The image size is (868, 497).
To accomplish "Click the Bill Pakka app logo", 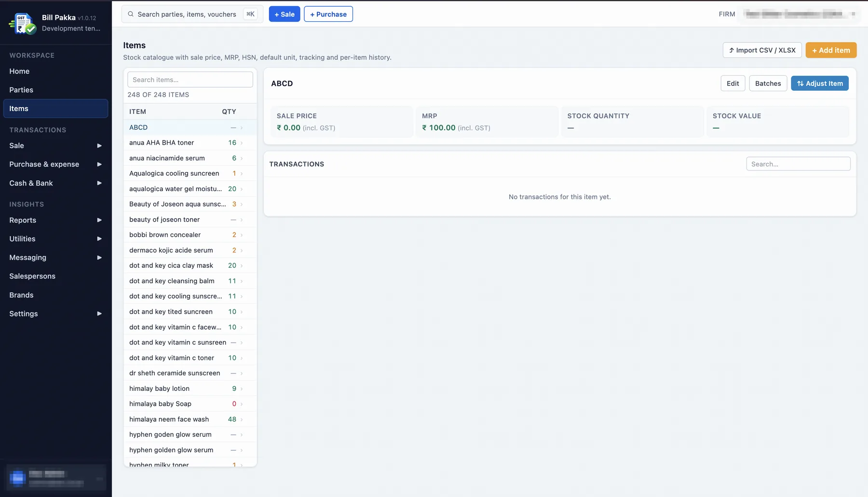I will click(23, 23).
